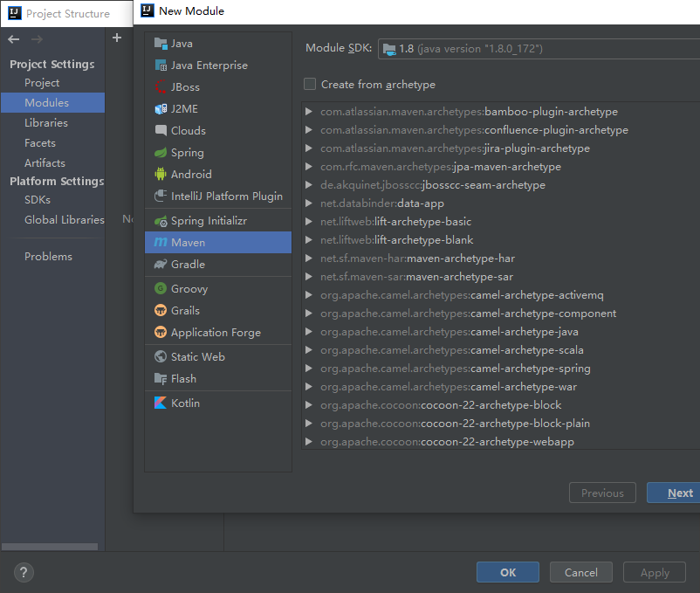Click the Flash folder icon
The image size is (700, 593).
(x=161, y=379)
